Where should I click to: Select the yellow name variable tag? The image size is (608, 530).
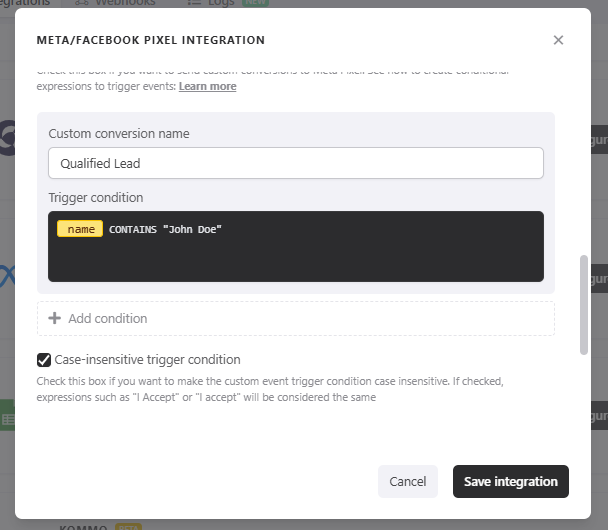pos(80,229)
